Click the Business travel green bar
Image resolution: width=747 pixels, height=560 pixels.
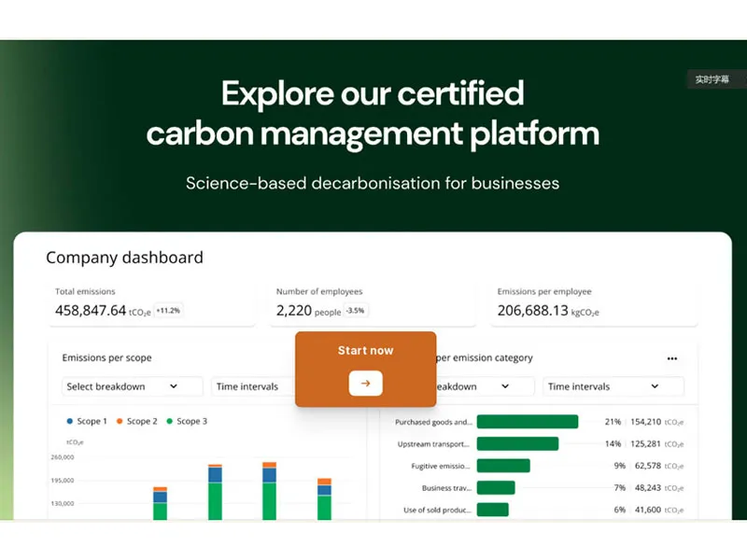(496, 488)
